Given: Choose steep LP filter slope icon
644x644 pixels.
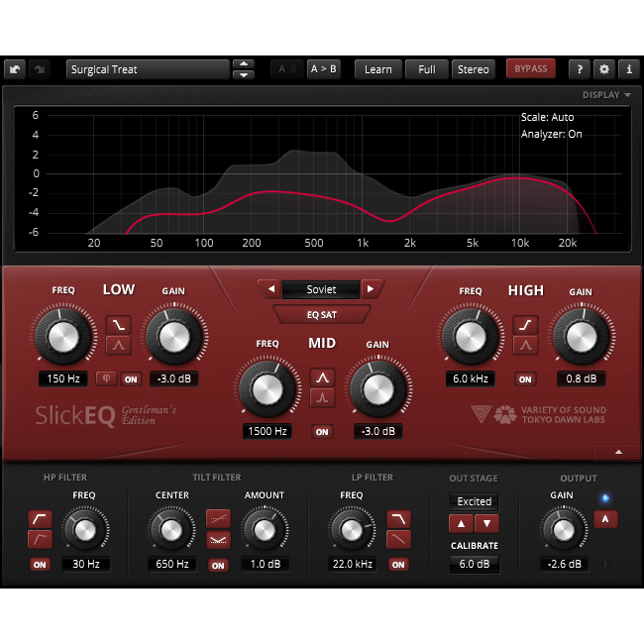Looking at the screenshot, I should (x=399, y=519).
